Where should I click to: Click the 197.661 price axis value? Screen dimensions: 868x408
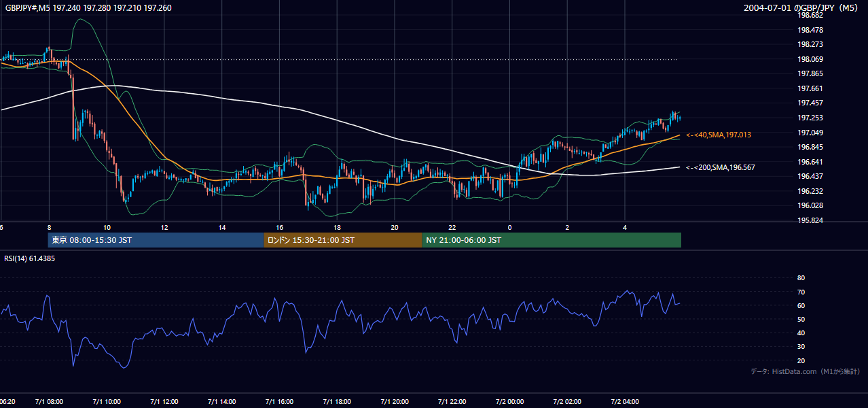pos(810,88)
